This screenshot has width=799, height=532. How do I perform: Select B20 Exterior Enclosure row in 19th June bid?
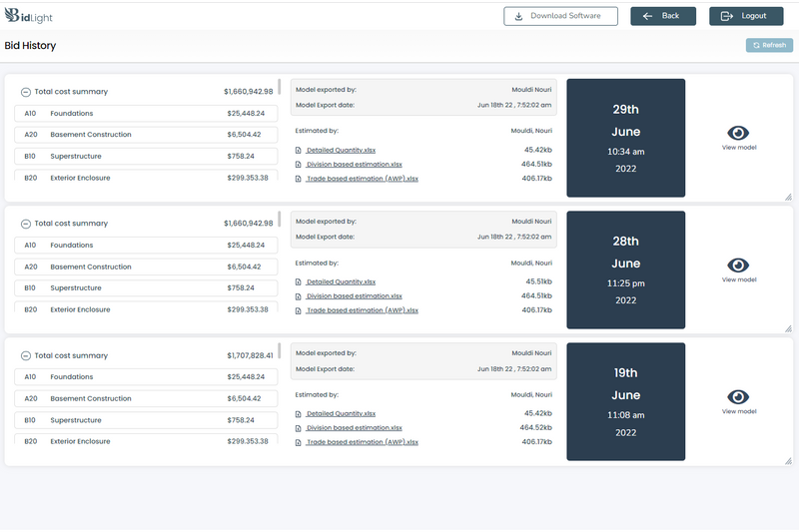146,439
